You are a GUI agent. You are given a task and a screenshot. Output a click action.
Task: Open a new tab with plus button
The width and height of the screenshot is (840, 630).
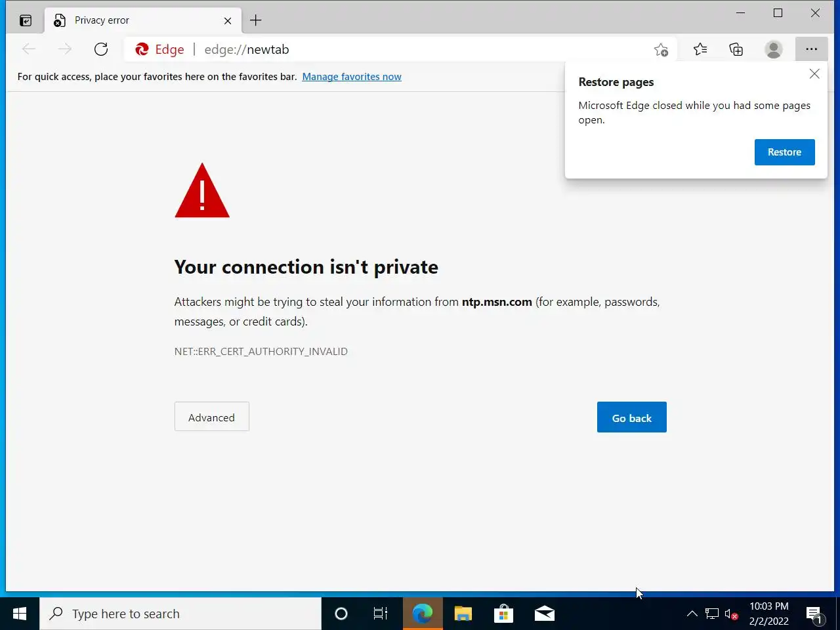click(256, 21)
